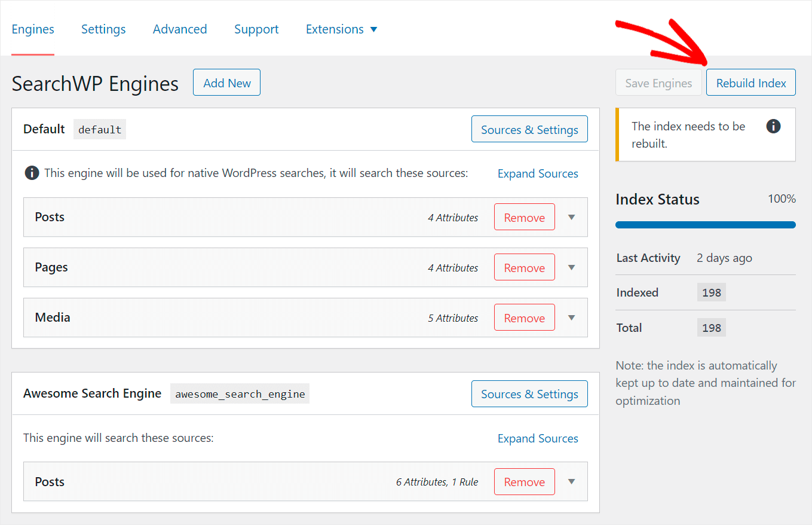The width and height of the screenshot is (812, 525).
Task: Expand the Media source row arrow
Action: pos(572,318)
